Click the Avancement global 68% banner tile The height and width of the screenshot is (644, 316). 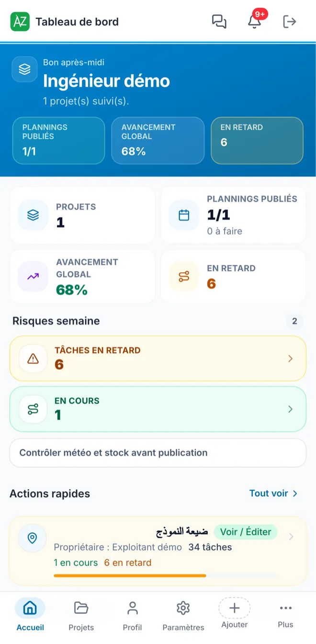tap(158, 141)
